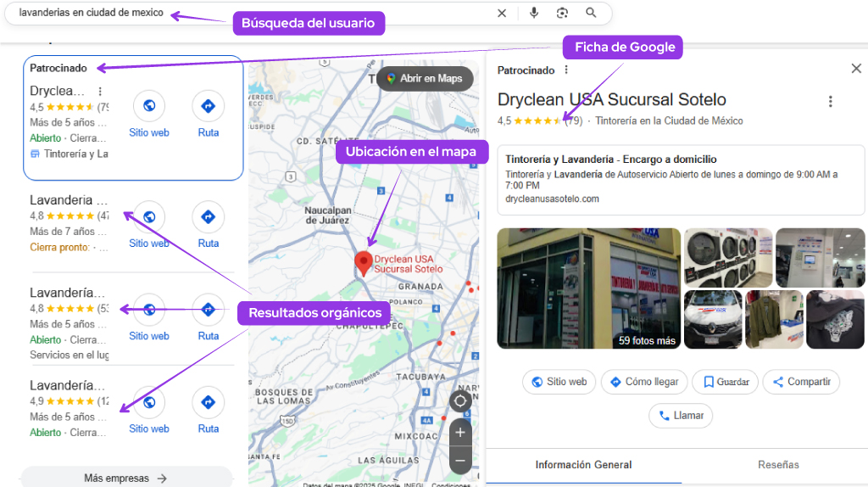Click the magnifying glass search icon
The image size is (868, 487).
(x=591, y=13)
